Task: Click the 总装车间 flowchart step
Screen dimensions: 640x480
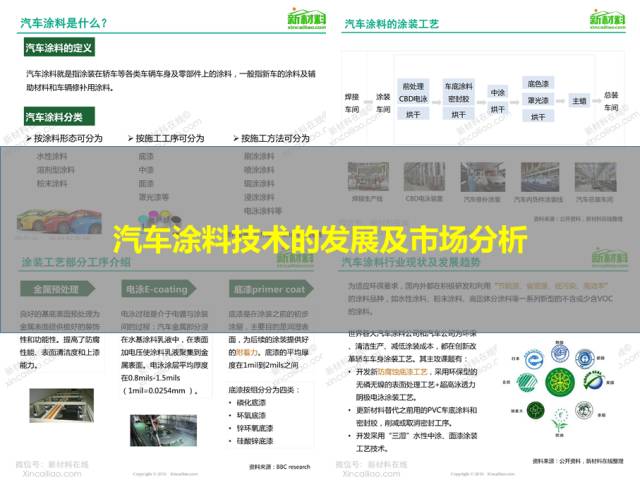Action: pos(611,101)
